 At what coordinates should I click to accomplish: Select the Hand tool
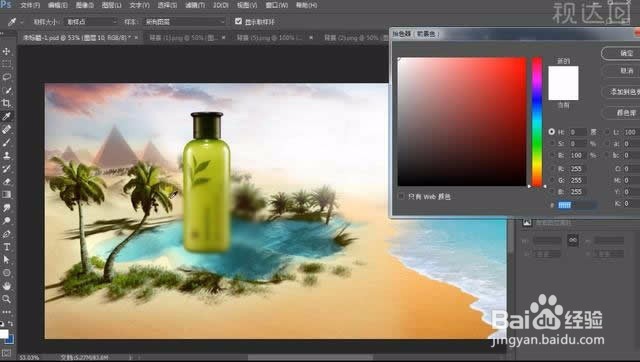(7, 286)
